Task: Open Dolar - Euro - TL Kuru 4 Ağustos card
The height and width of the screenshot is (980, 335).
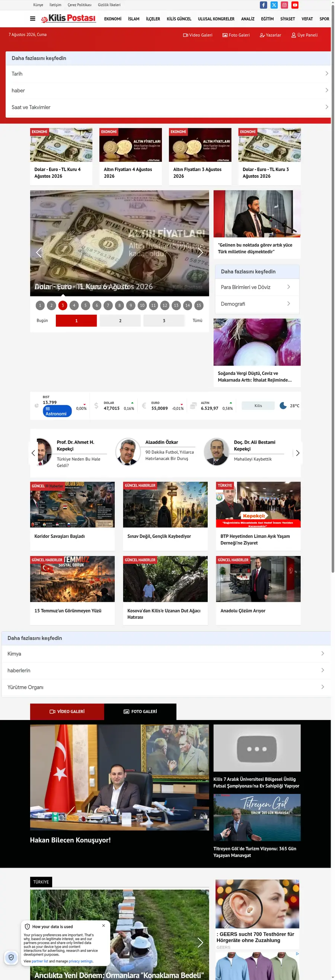Action: pyautogui.click(x=61, y=156)
